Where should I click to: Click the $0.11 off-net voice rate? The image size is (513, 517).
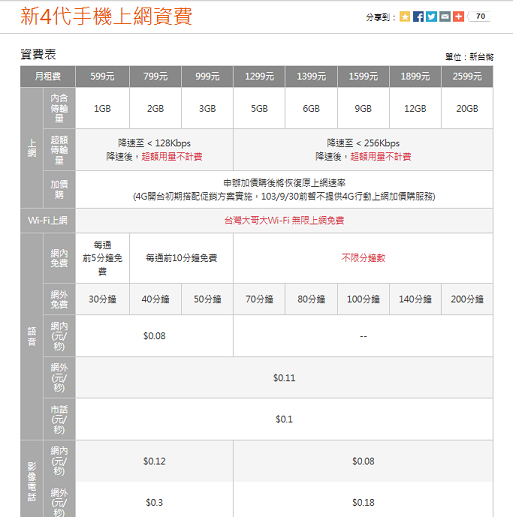pyautogui.click(x=284, y=378)
